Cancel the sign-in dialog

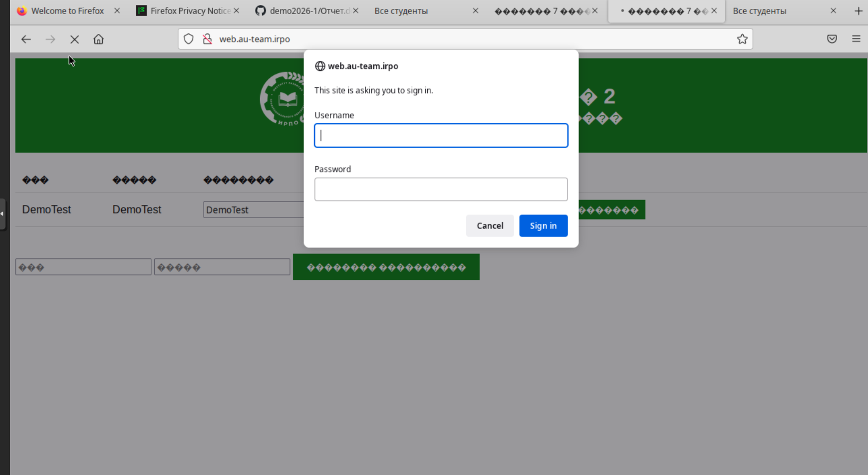click(x=490, y=226)
